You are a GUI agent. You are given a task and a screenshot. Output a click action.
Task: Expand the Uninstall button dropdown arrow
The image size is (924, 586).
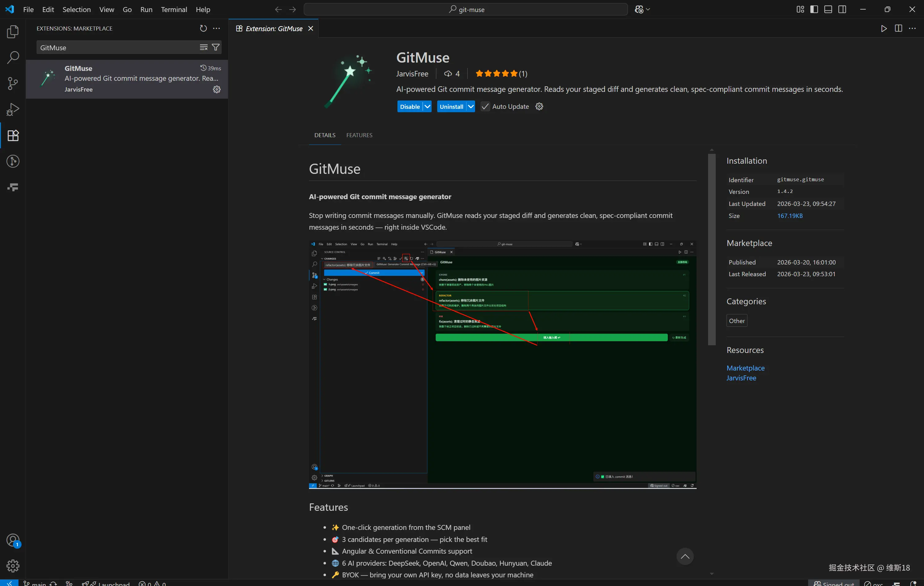pos(470,107)
